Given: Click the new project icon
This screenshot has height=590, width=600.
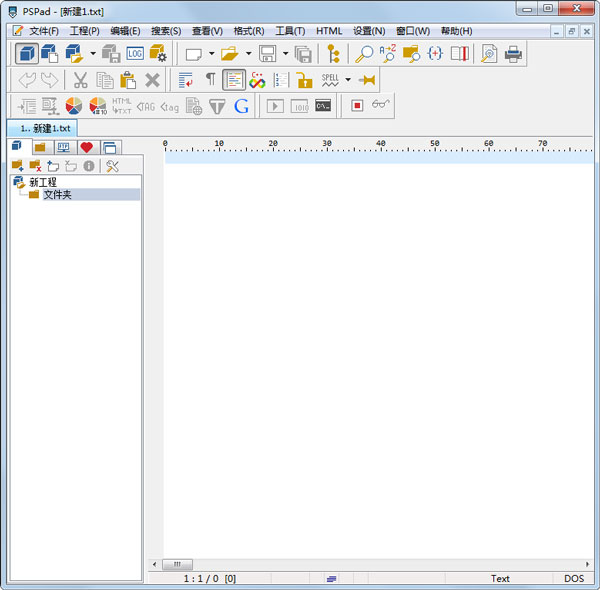Looking at the screenshot, I should [50, 53].
